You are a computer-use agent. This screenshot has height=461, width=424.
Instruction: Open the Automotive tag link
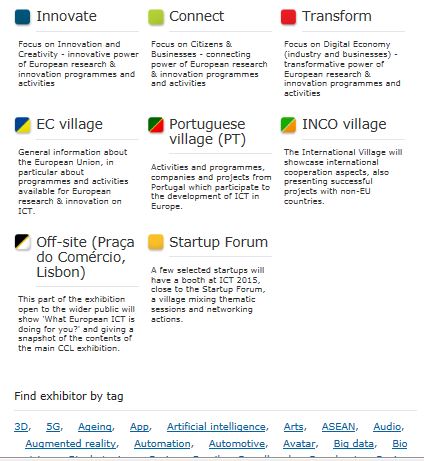(237, 444)
